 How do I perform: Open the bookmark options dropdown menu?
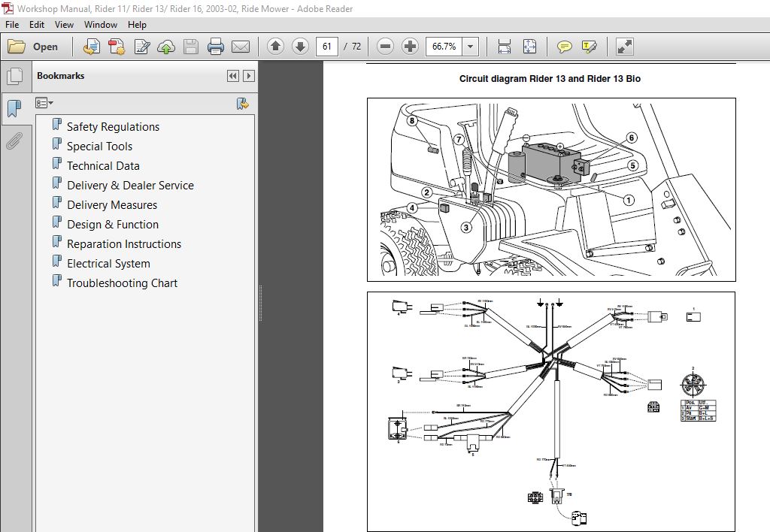[x=44, y=103]
